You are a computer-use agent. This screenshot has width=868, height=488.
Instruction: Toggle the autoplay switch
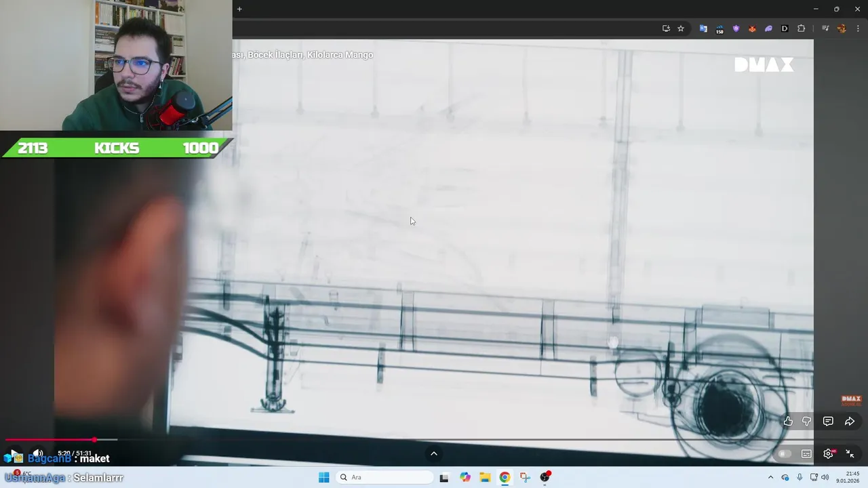pyautogui.click(x=785, y=453)
